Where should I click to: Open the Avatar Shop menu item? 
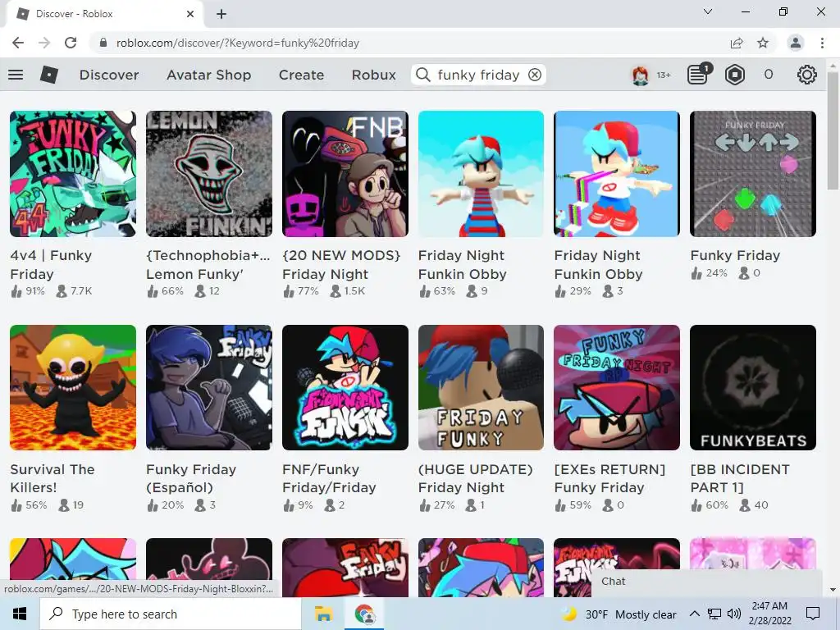208,75
